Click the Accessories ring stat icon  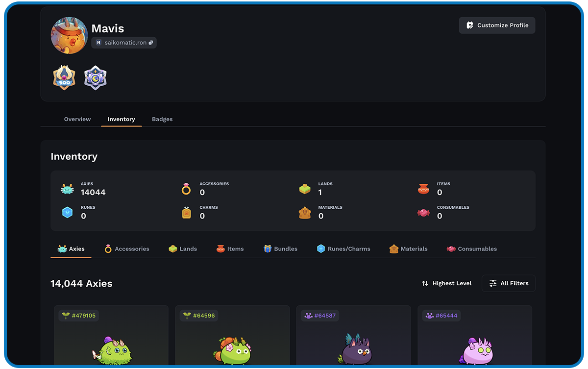pos(186,189)
